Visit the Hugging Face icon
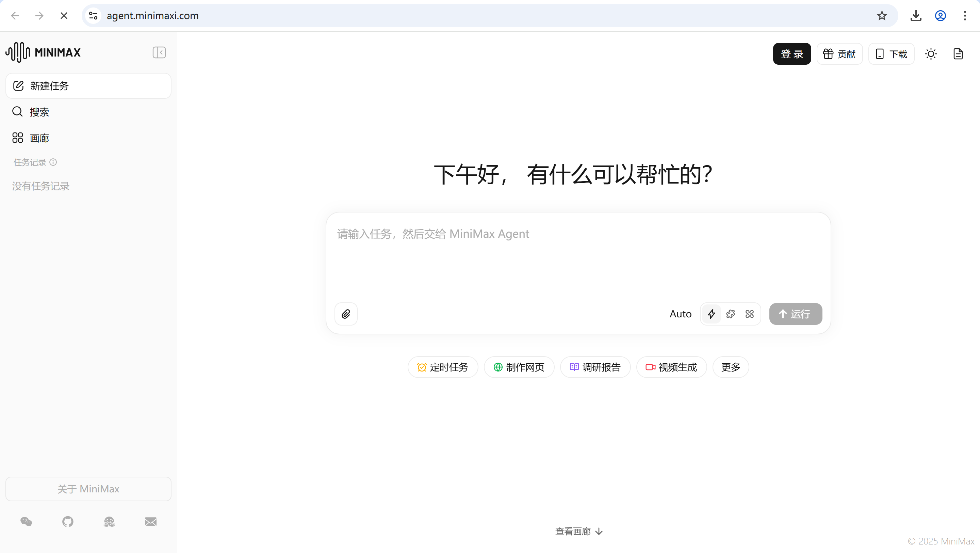 click(109, 522)
